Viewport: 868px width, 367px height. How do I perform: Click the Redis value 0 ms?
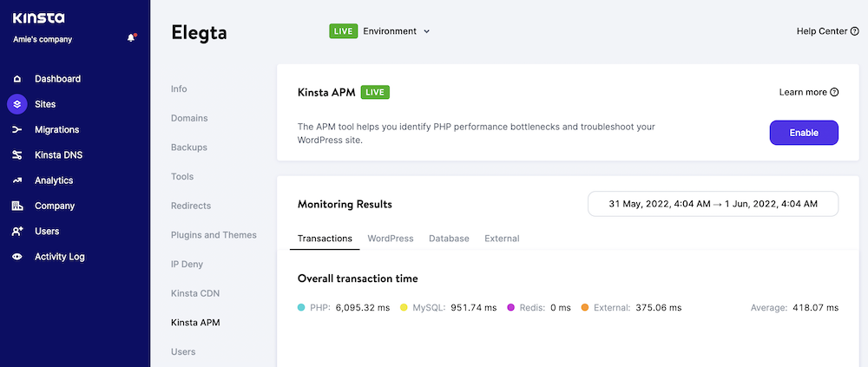(x=561, y=308)
